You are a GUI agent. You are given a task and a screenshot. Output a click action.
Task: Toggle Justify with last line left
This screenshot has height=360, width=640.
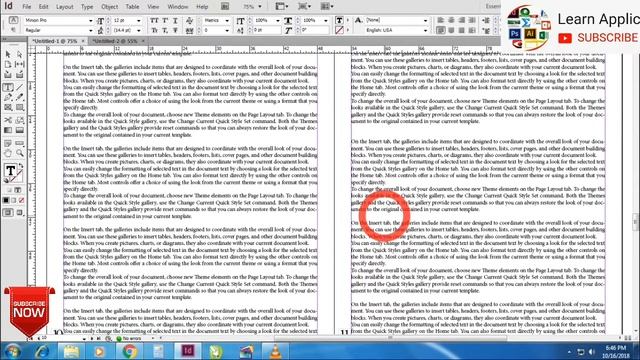coord(440,31)
